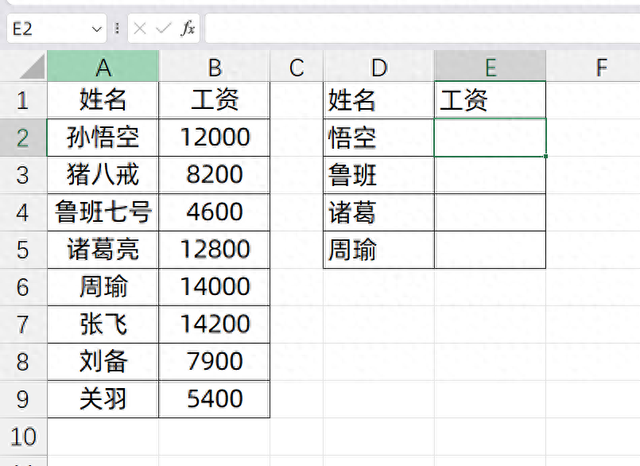Open the Insert Function fx button

(x=188, y=29)
